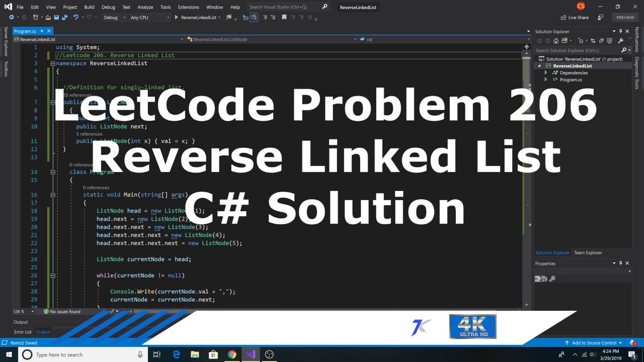Image resolution: width=644 pixels, height=362 pixels.
Task: Open the CS account badge
Action: pyautogui.click(x=581, y=6)
